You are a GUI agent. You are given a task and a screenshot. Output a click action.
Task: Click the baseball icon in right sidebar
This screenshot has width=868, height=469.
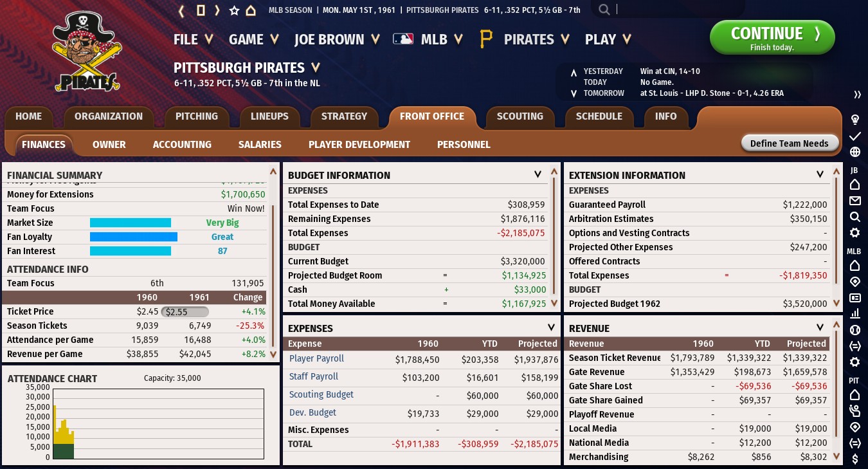click(855, 329)
